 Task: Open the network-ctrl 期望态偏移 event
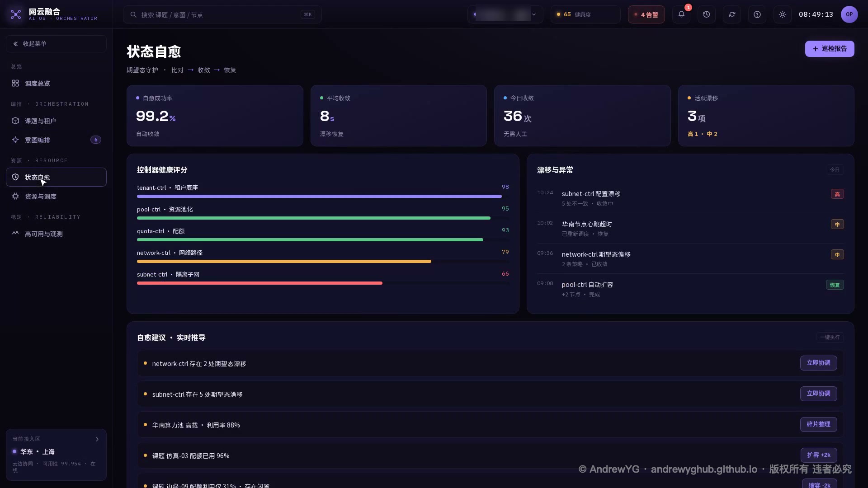coord(690,258)
